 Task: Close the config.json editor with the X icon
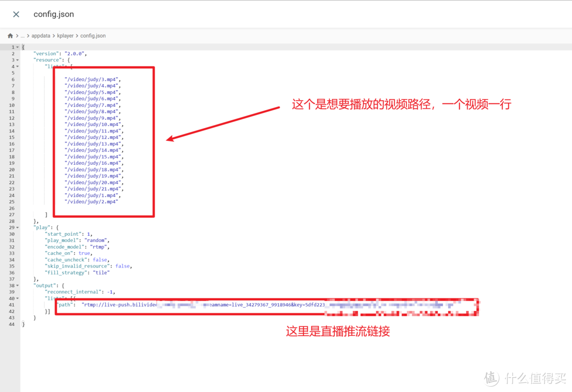tap(16, 14)
